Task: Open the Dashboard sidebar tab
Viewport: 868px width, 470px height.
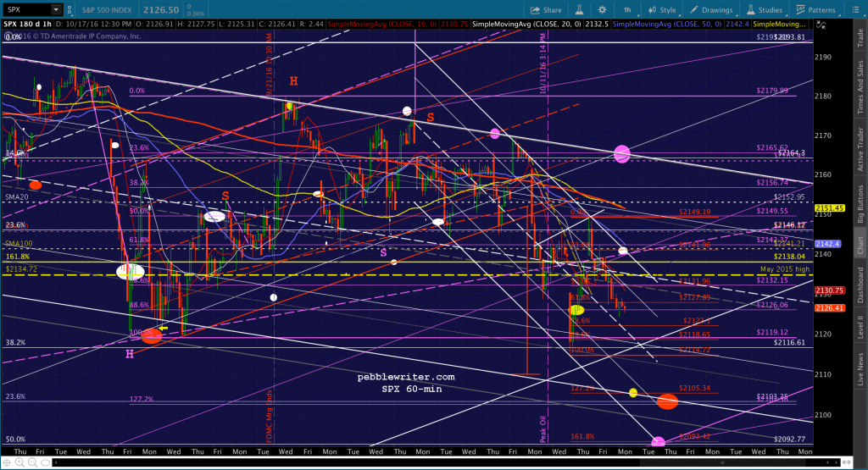Action: (860, 285)
